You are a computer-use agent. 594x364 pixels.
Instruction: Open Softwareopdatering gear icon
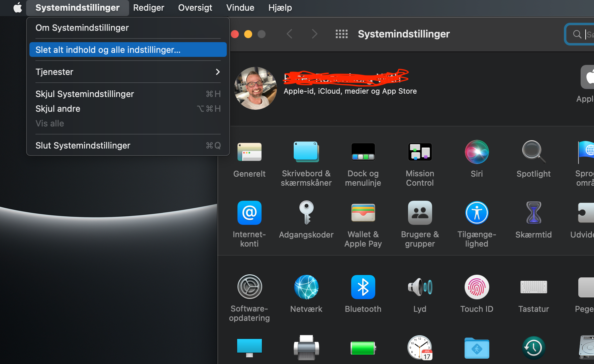click(249, 287)
